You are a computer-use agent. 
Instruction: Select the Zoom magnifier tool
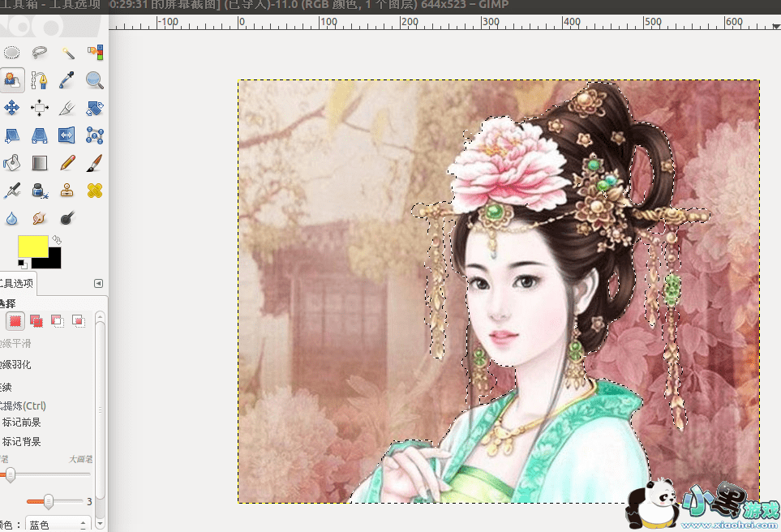tap(95, 80)
